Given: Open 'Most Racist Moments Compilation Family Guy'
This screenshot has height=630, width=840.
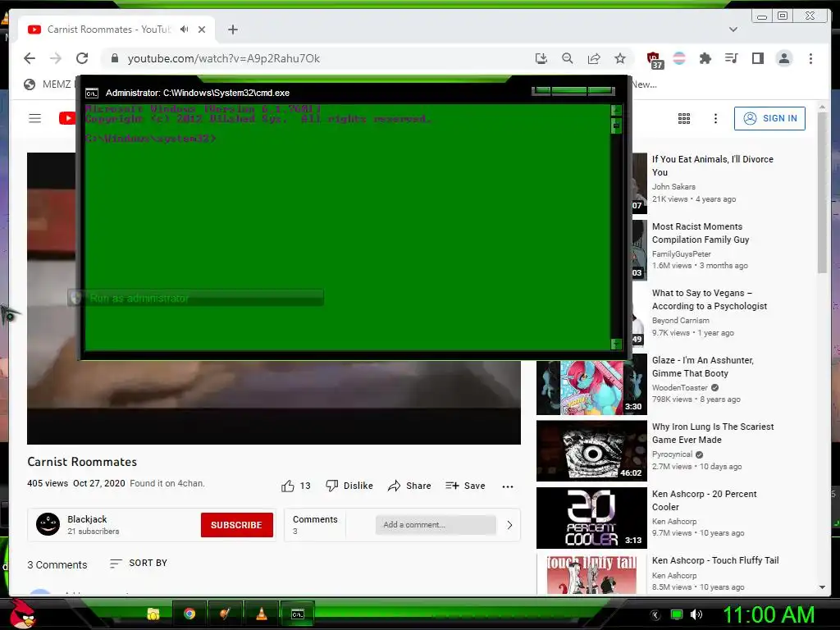Looking at the screenshot, I should tap(701, 233).
